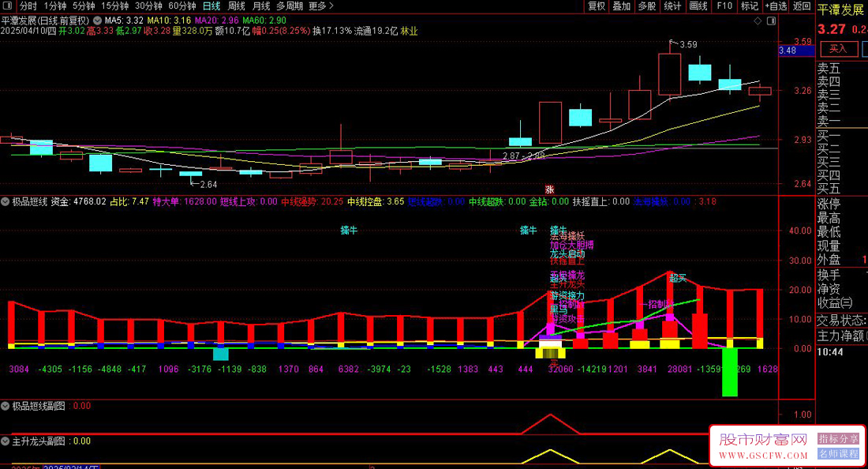The image size is (868, 469).
Task: Select the 周线 weekly chart tab
Action: 237,6
